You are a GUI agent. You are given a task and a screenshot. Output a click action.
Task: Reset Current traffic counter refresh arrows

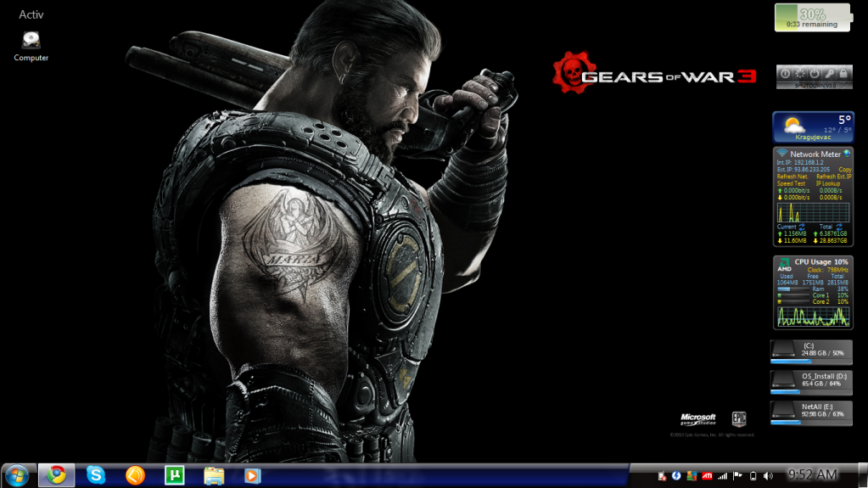click(x=802, y=227)
